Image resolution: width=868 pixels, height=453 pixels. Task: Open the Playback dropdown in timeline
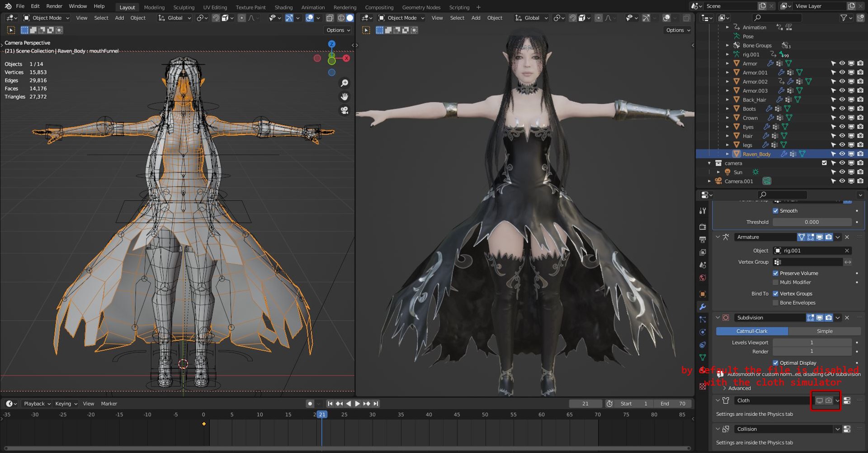pyautogui.click(x=37, y=404)
